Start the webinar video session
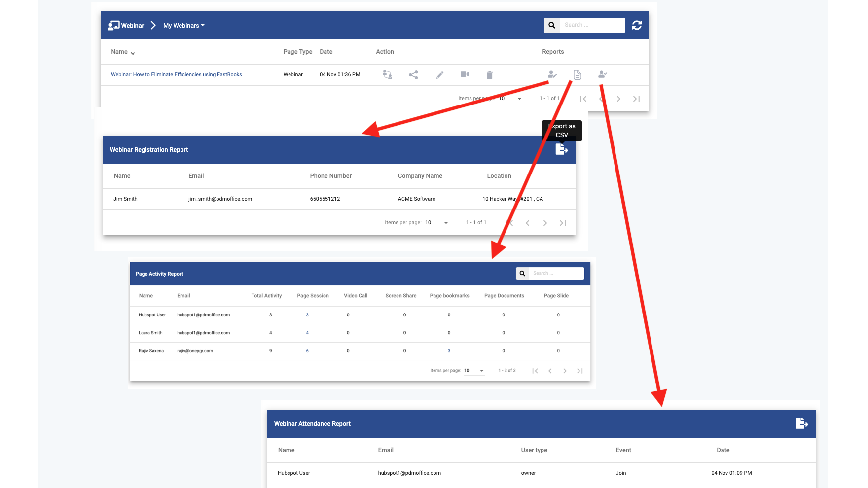This screenshot has width=868, height=488. tap(464, 74)
